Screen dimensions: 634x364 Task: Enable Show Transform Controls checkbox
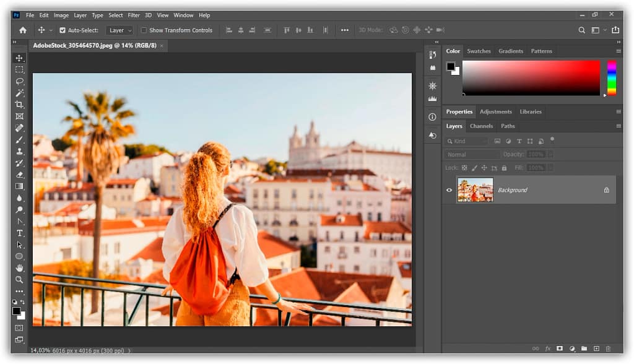pos(144,30)
